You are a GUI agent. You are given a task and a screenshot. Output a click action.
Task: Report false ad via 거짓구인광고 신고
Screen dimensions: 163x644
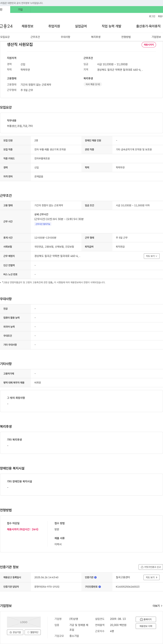pyautogui.click(x=151, y=567)
